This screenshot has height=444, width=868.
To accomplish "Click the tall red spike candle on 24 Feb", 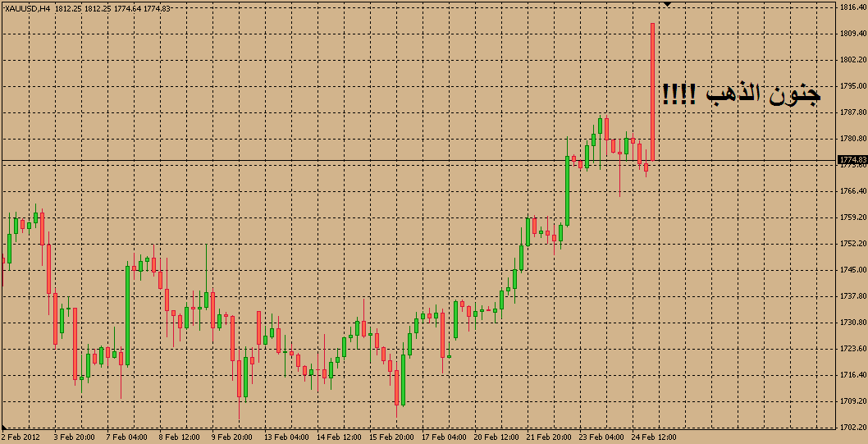I will pos(653,92).
